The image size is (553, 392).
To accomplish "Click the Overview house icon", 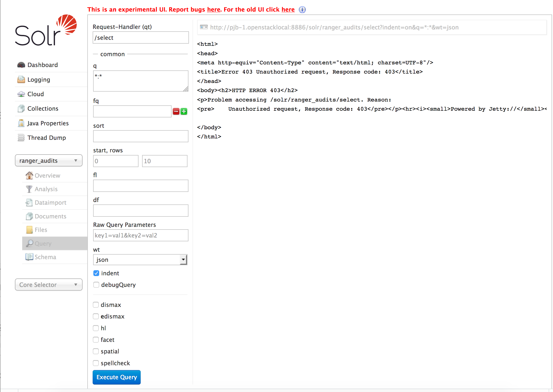I will point(29,176).
